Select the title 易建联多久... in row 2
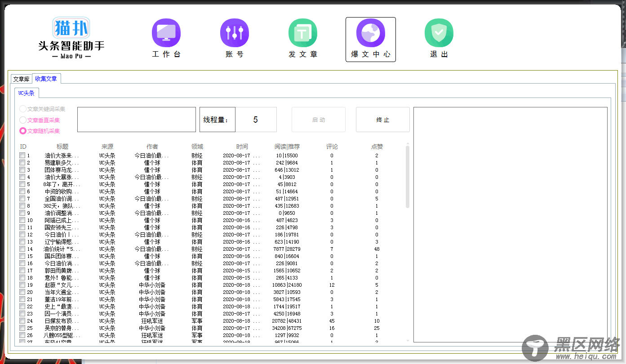 click(62, 163)
